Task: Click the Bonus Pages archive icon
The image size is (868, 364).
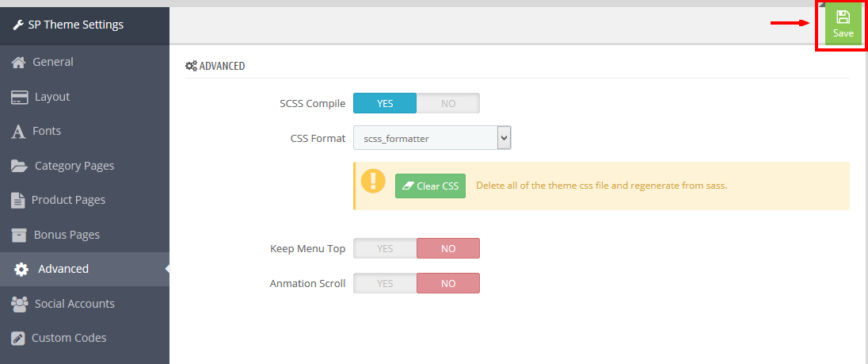Action: pos(19,235)
